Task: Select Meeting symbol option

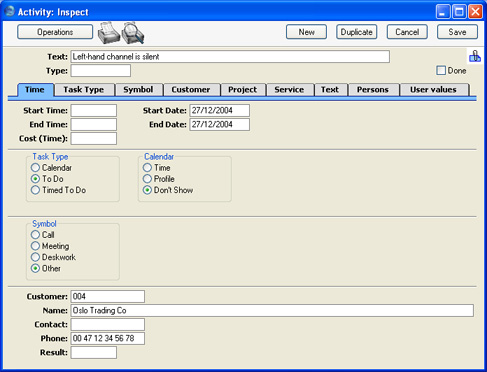Action: point(35,246)
